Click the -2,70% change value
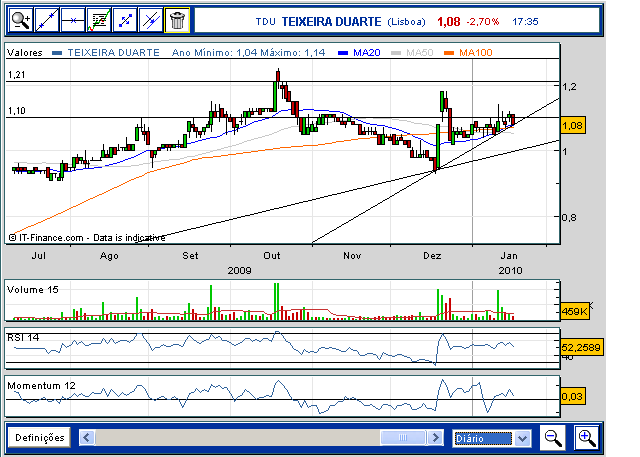The width and height of the screenshot is (640, 457). pos(483,22)
